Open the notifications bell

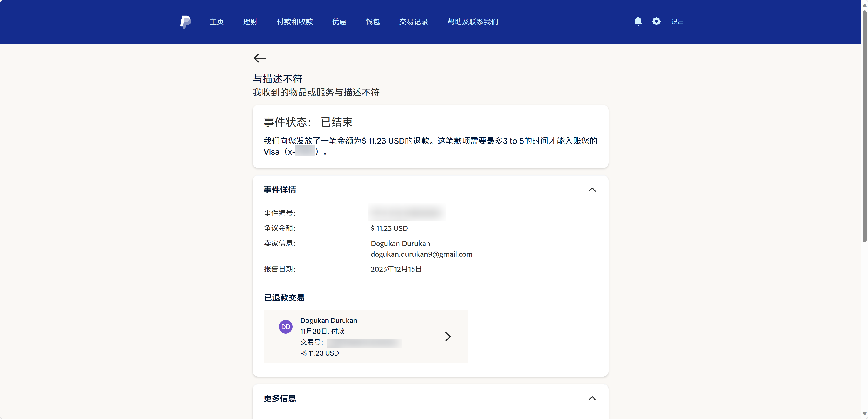click(x=638, y=22)
